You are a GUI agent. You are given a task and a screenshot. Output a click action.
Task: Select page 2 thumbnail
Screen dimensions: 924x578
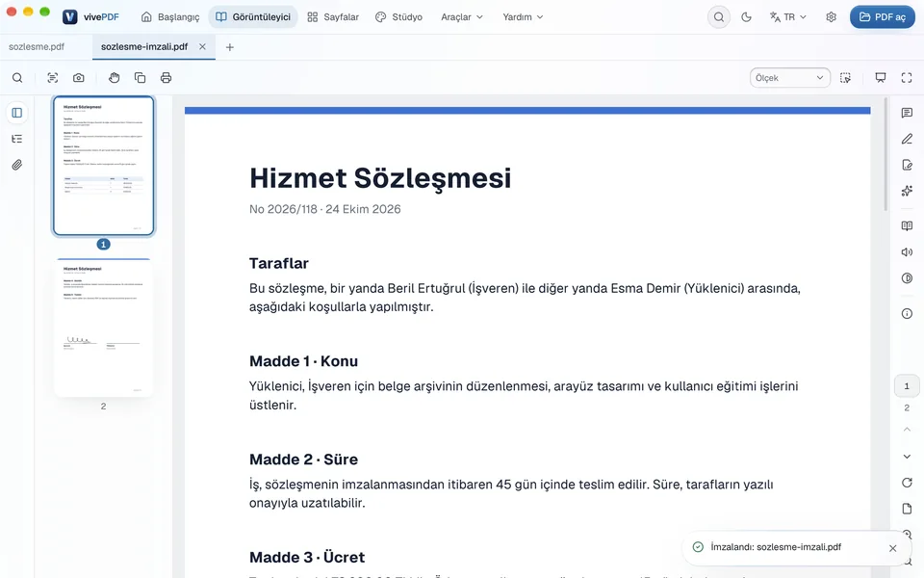point(103,328)
